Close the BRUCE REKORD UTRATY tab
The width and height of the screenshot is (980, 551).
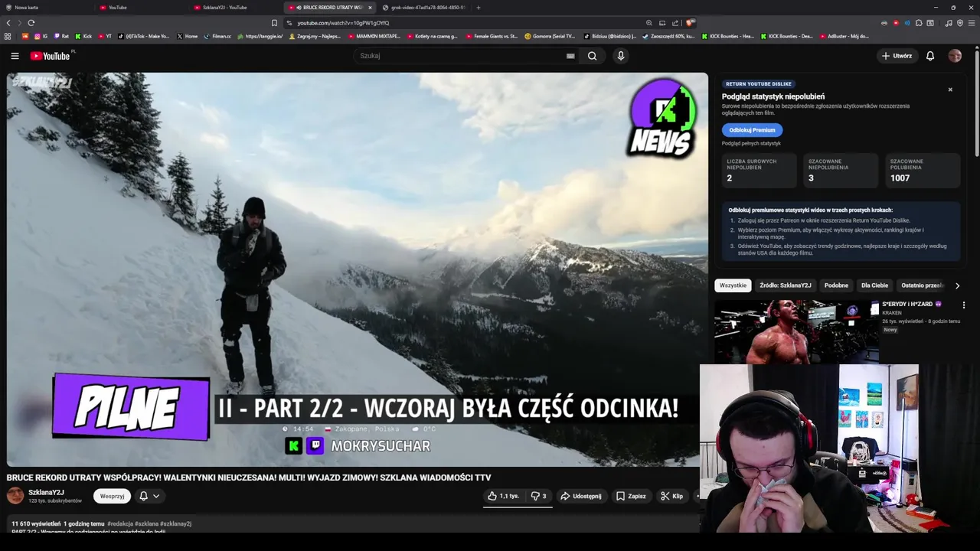pos(370,7)
